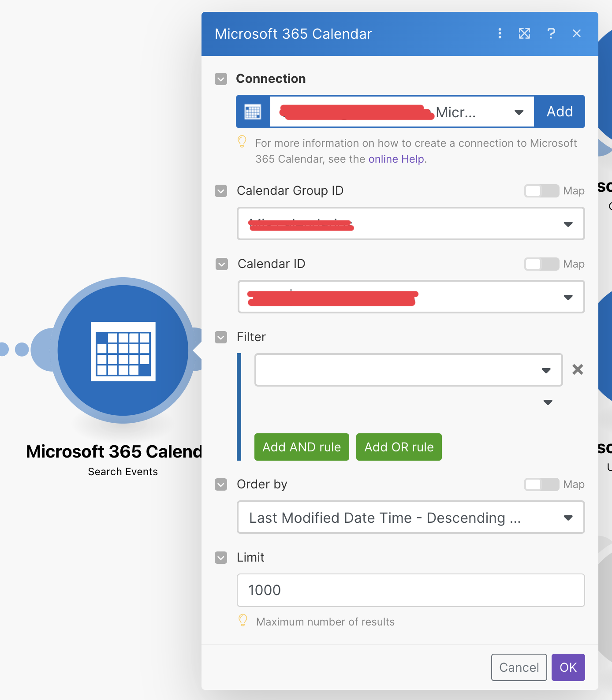Collapse the Calendar Group ID section
This screenshot has height=700, width=612.
(x=221, y=191)
